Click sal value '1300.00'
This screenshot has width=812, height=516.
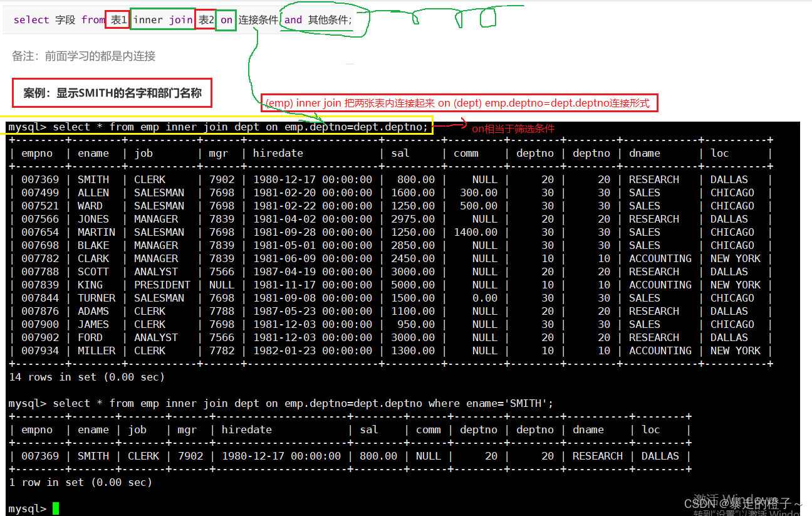coord(413,350)
